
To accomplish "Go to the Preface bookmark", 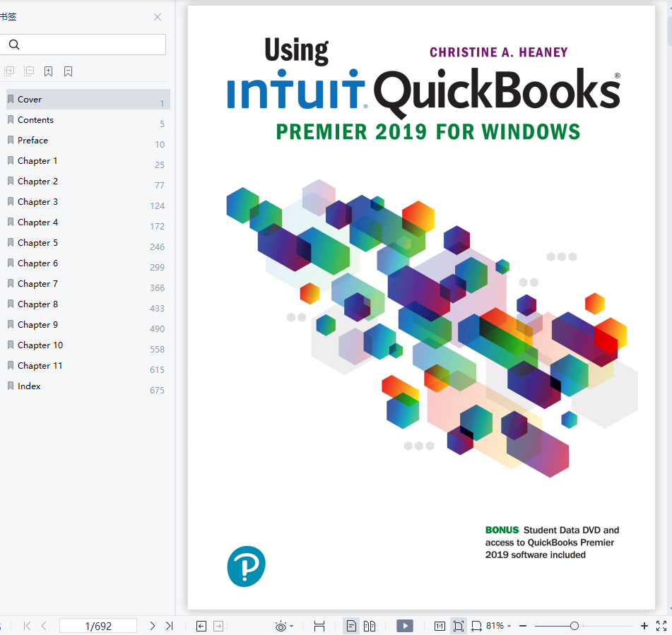I will coord(88,141).
